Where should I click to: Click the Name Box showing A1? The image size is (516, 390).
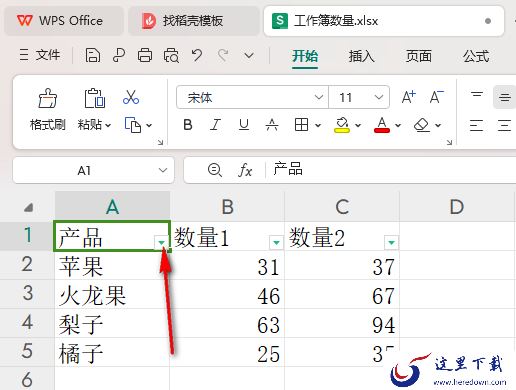84,170
